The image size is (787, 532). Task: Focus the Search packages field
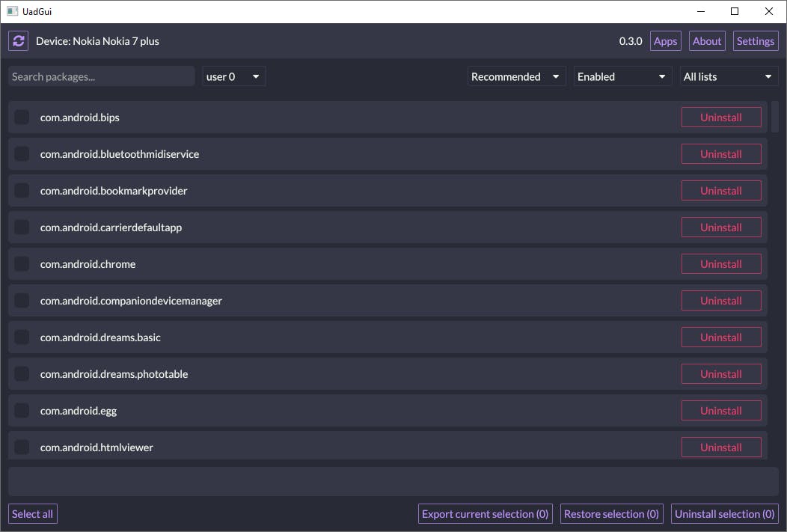tap(102, 77)
